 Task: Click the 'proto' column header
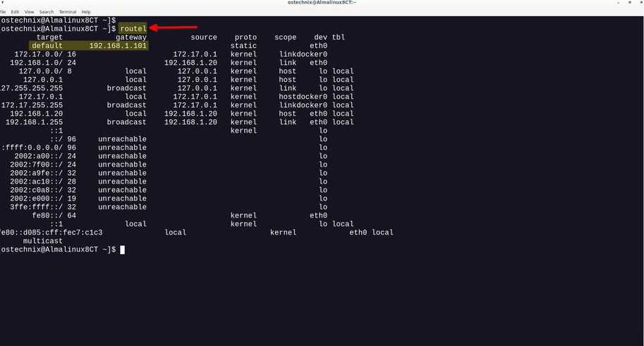(245, 37)
